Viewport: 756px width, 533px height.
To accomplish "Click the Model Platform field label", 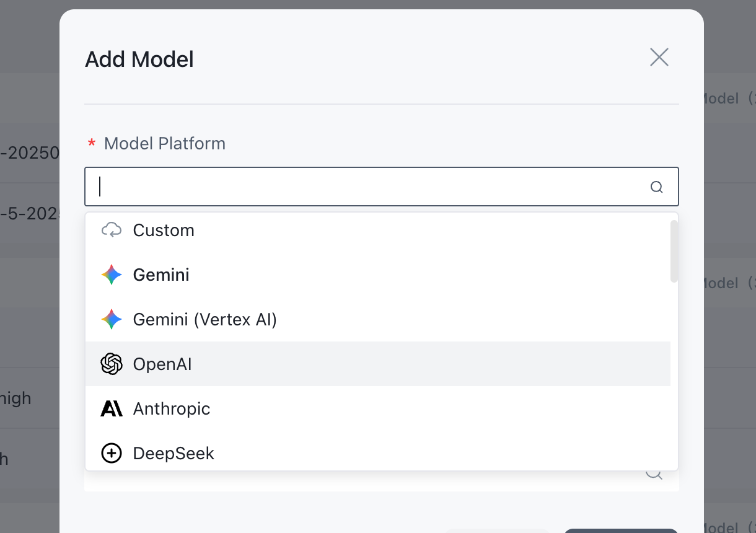I will click(x=164, y=143).
